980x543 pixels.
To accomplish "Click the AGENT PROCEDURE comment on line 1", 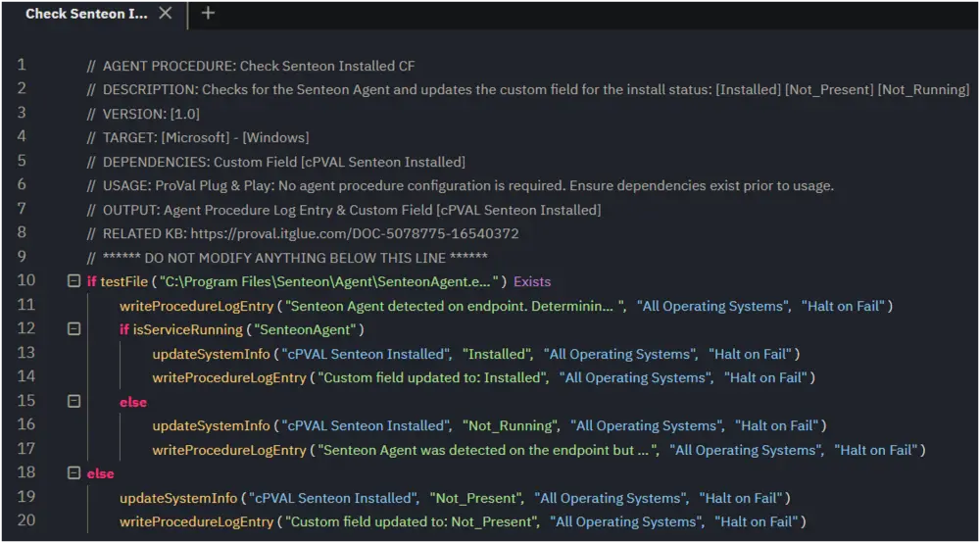I will pos(251,66).
